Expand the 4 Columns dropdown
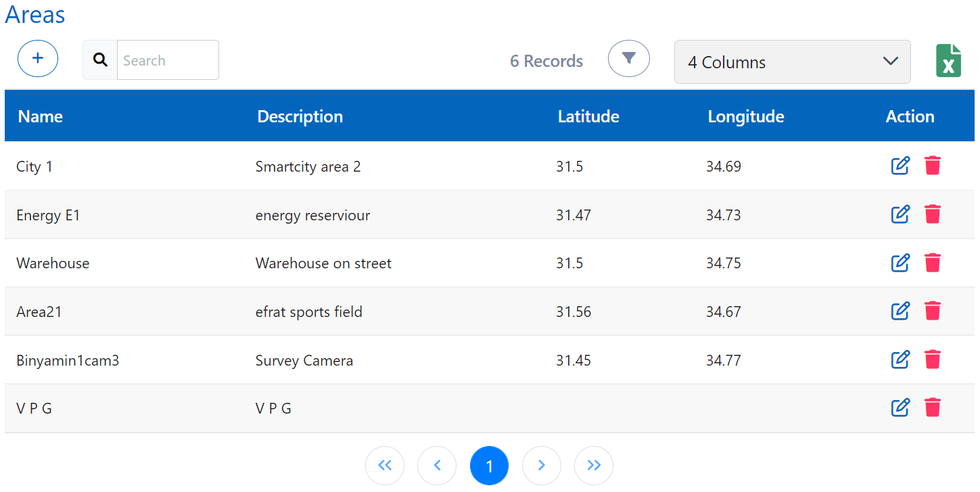This screenshot has width=980, height=492. coord(792,62)
